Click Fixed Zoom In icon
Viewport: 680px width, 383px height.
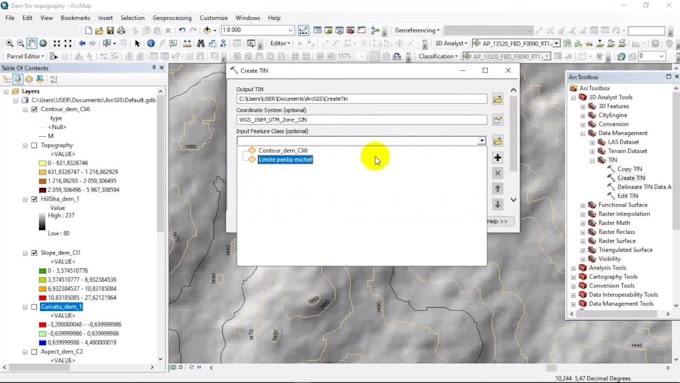click(x=57, y=43)
